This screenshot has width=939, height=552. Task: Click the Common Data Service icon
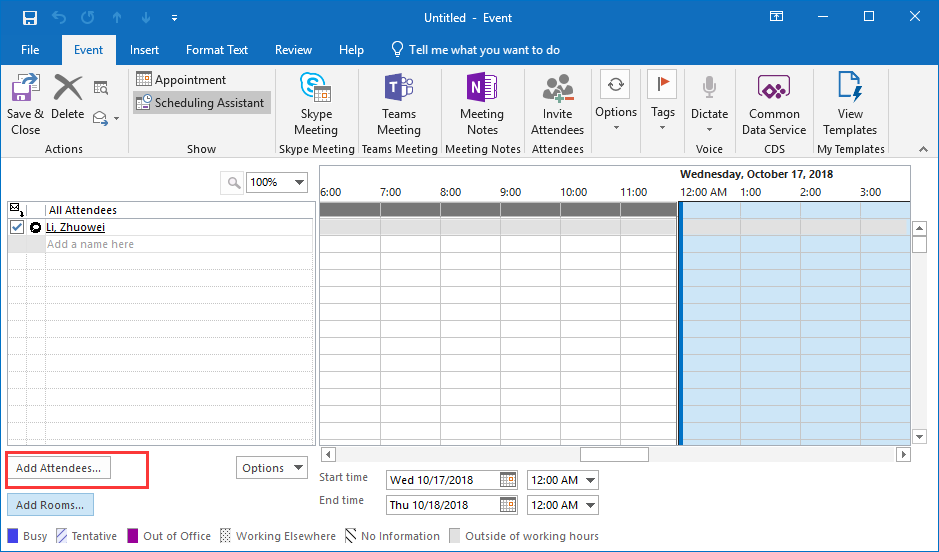pos(774,90)
